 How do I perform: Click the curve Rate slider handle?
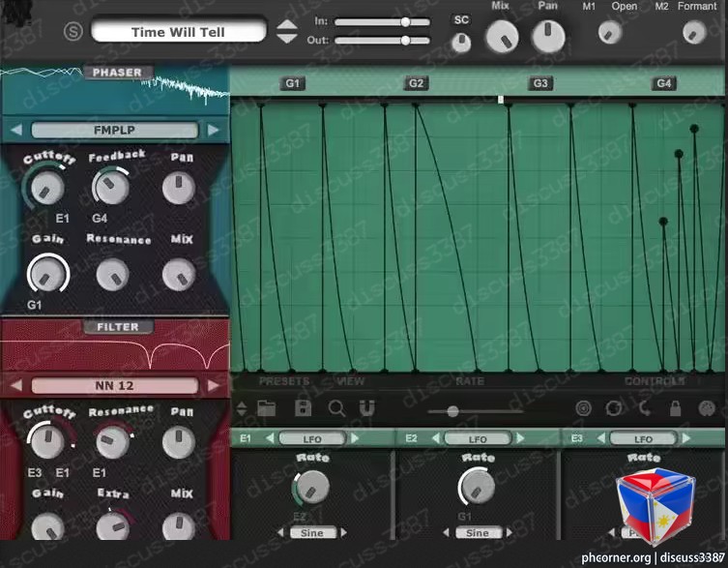(453, 411)
